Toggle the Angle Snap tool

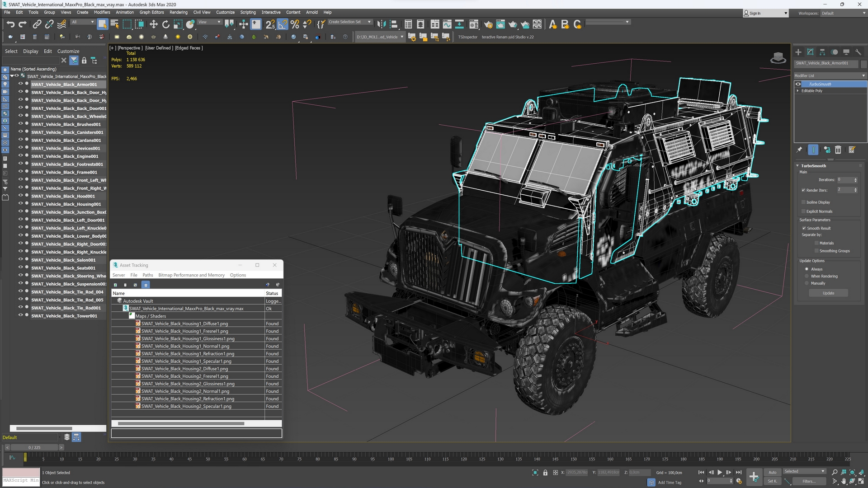[x=283, y=24]
